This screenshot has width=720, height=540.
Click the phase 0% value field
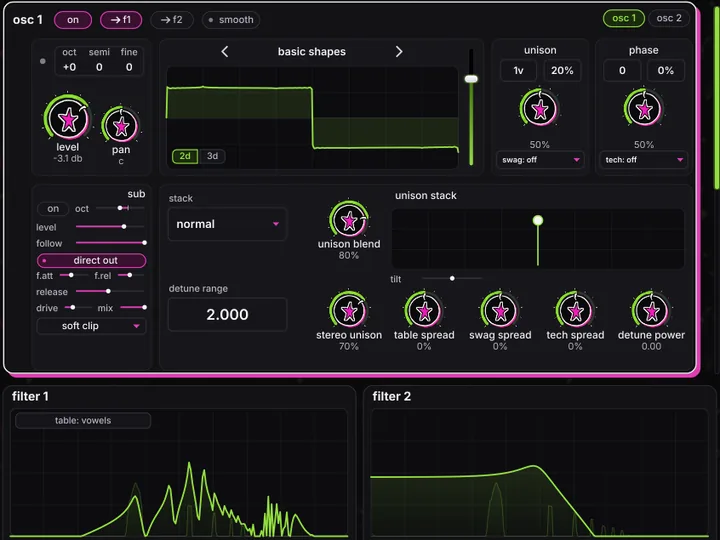pyautogui.click(x=665, y=70)
